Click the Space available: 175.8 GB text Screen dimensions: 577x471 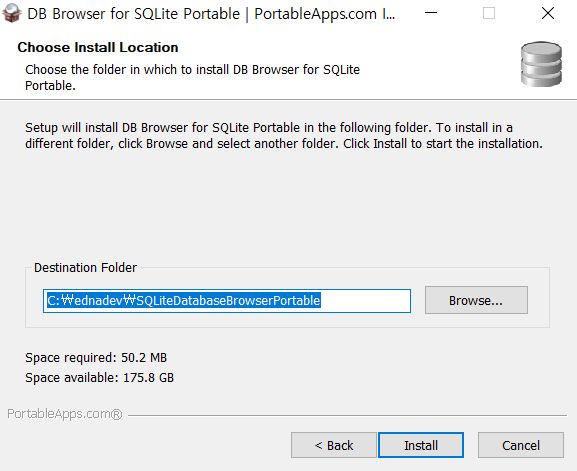pos(99,378)
